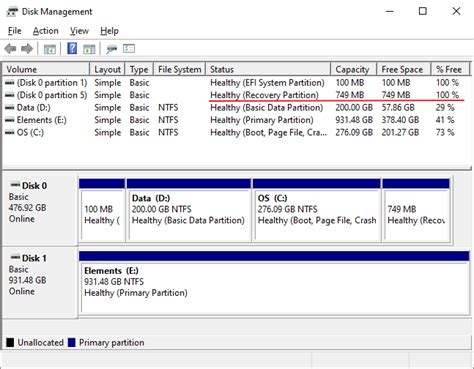Click the volume icon of Disk 0 partition 1
The width and height of the screenshot is (474, 369).
click(x=10, y=83)
